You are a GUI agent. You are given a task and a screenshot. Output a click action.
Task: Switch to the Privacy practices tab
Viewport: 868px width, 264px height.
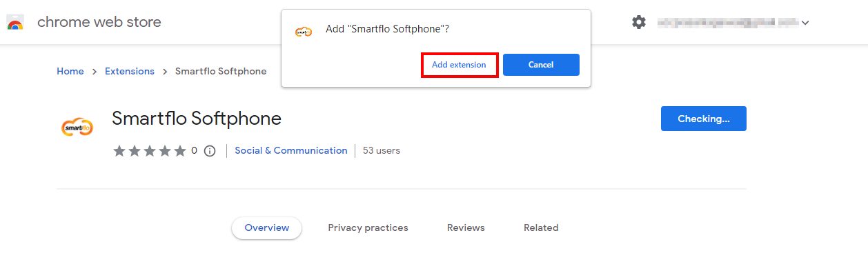(x=368, y=228)
